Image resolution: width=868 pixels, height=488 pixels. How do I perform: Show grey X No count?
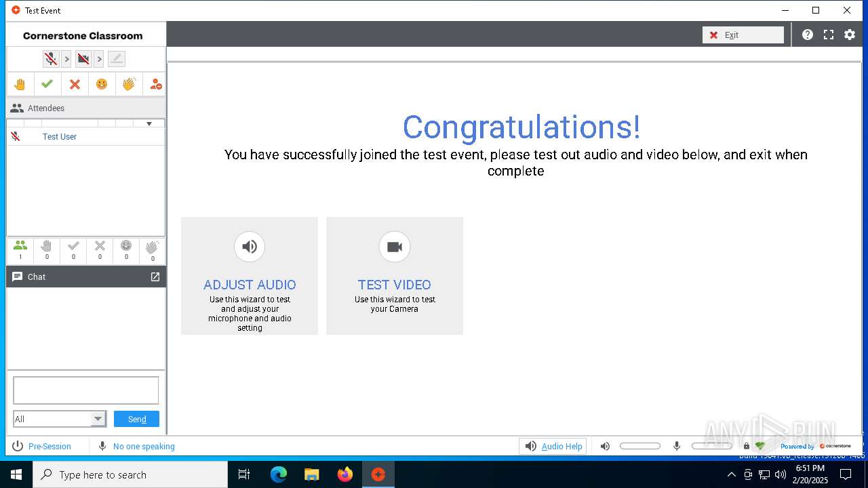point(100,249)
